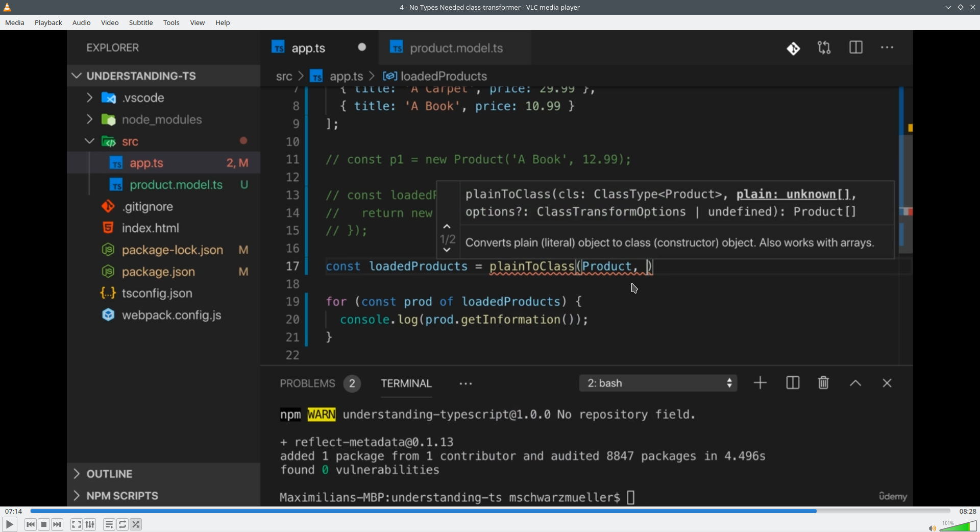The image size is (980, 532).
Task: Maximize the panel with the chevron up
Action: pos(855,383)
